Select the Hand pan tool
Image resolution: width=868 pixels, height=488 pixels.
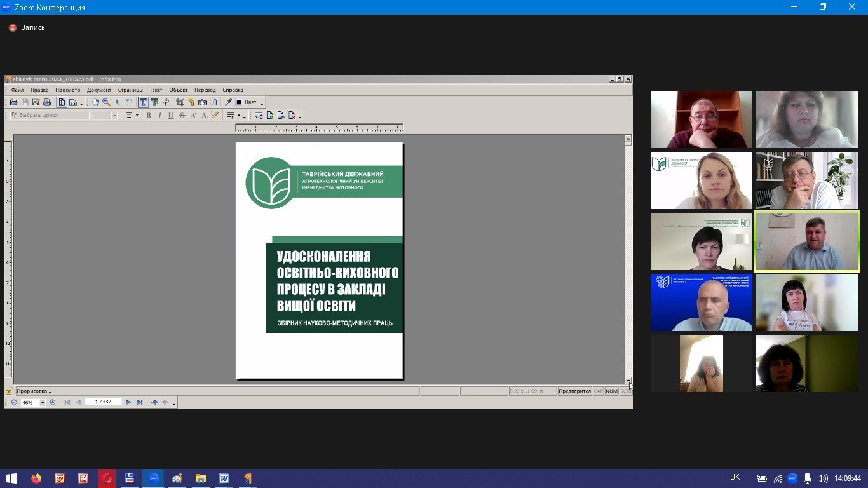pyautogui.click(x=95, y=102)
